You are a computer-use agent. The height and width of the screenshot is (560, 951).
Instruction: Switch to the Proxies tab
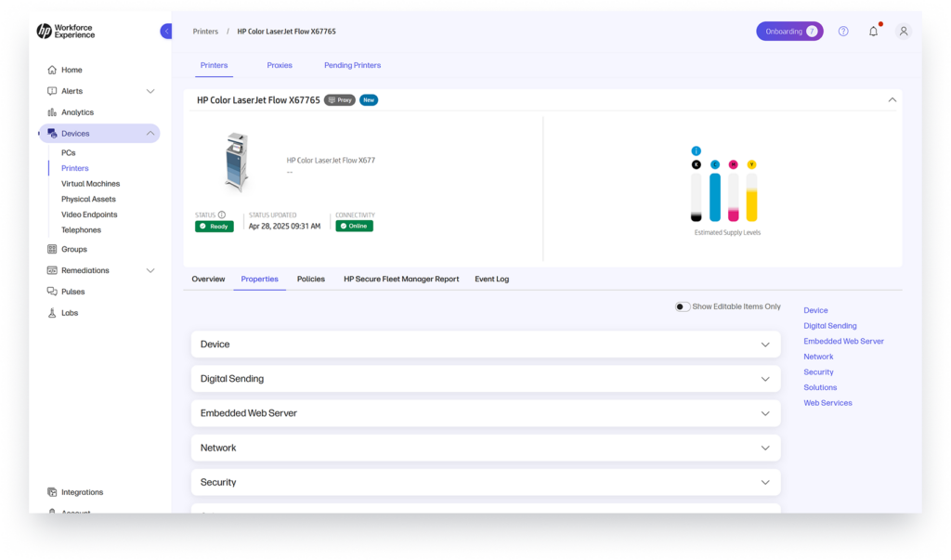[280, 66]
